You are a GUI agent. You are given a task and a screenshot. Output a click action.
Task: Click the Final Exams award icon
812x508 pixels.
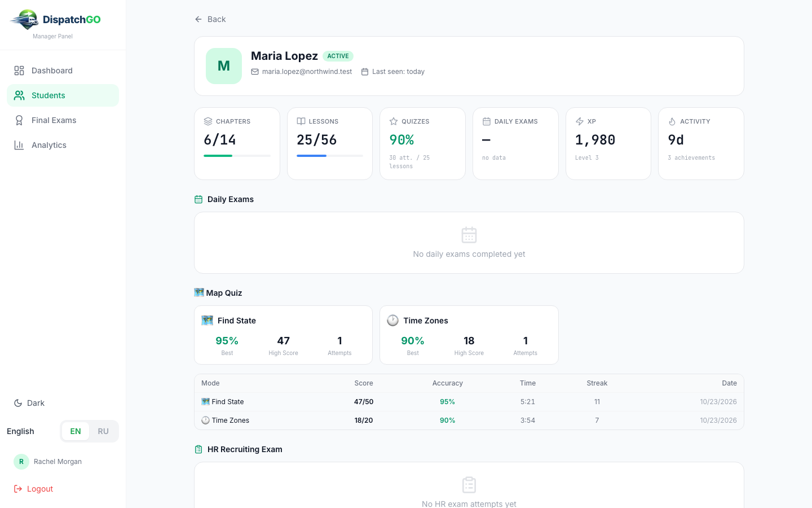[x=19, y=120]
